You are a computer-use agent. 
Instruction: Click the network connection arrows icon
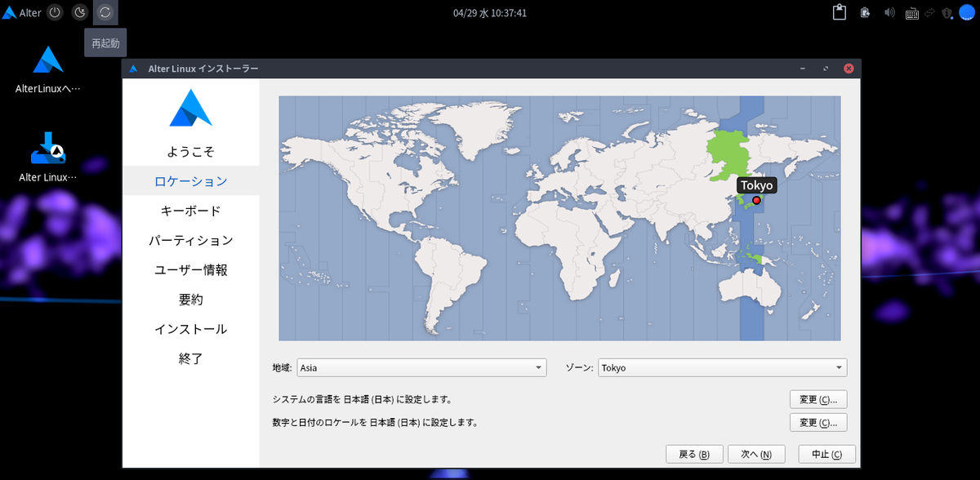[x=930, y=12]
